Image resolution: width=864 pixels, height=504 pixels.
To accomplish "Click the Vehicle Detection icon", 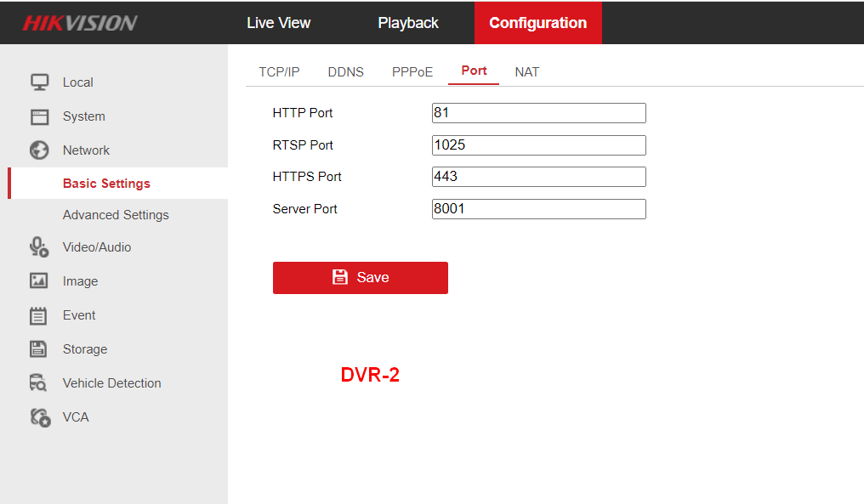I will click(39, 383).
